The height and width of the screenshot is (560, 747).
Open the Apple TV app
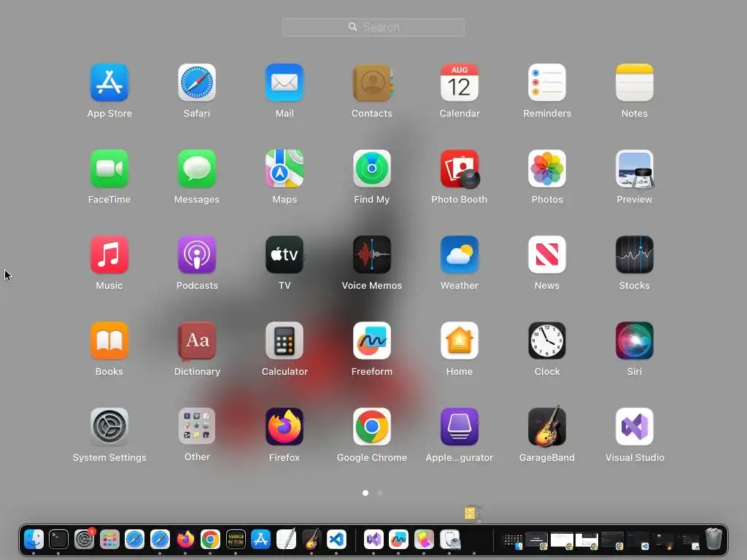pyautogui.click(x=285, y=254)
